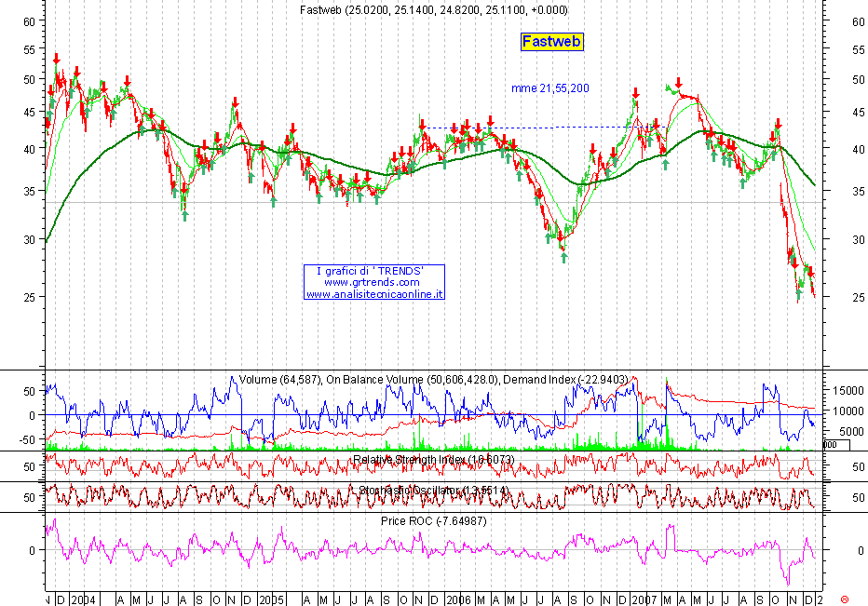Select the Fastweb chart title with price values
Image resolution: width=868 pixels, height=606 pixels.
click(433, 10)
